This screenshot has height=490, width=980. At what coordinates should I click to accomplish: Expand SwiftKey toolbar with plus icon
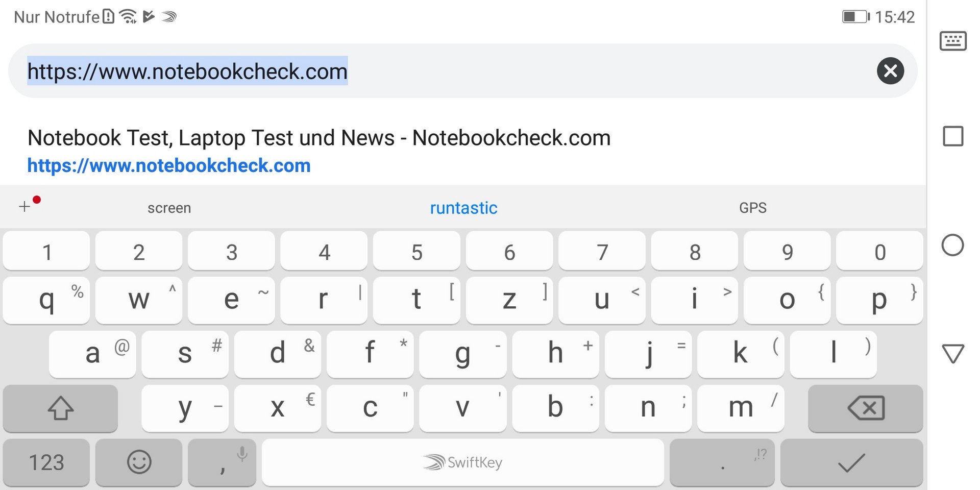pos(25,207)
